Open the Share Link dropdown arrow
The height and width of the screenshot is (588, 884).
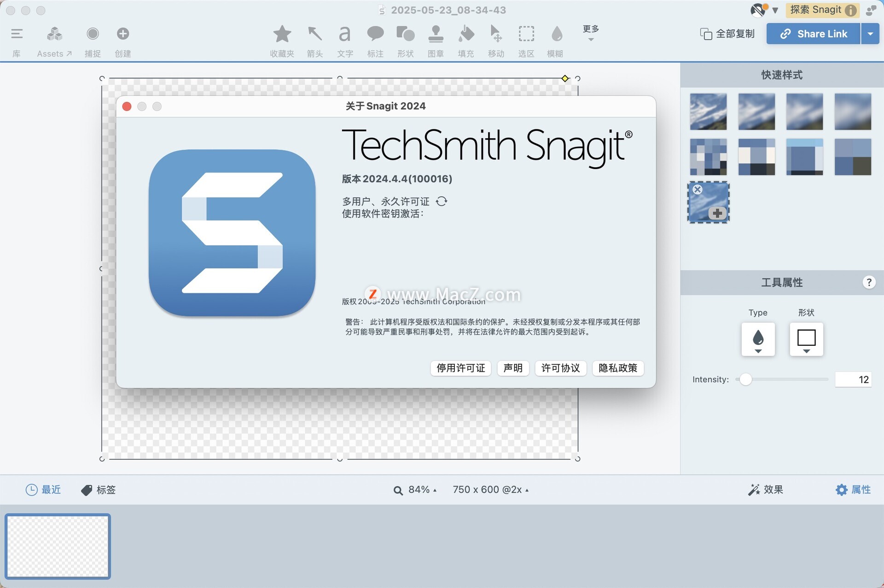tap(870, 34)
